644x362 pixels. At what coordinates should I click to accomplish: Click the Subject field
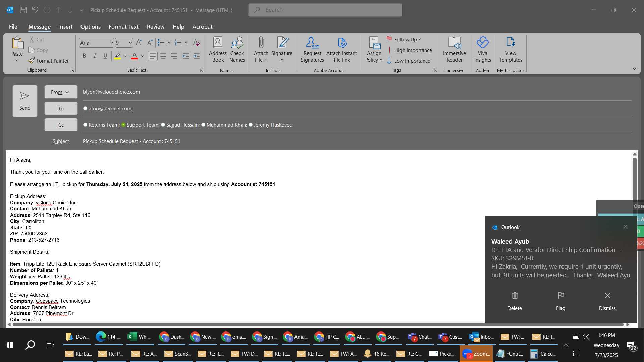357,141
